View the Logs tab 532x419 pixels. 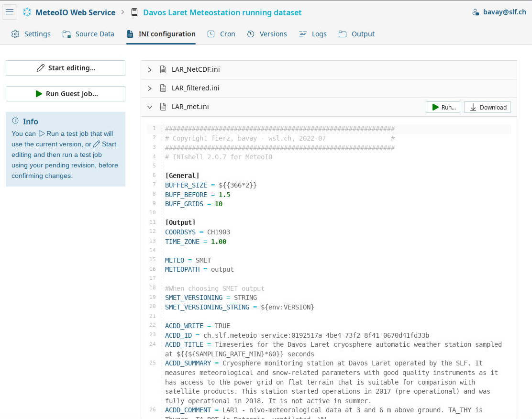313,34
